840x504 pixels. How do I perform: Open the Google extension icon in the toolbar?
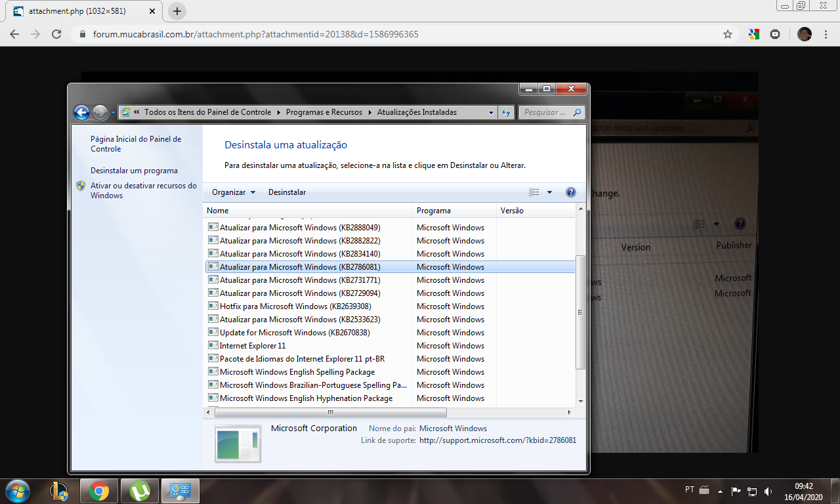pyautogui.click(x=753, y=34)
